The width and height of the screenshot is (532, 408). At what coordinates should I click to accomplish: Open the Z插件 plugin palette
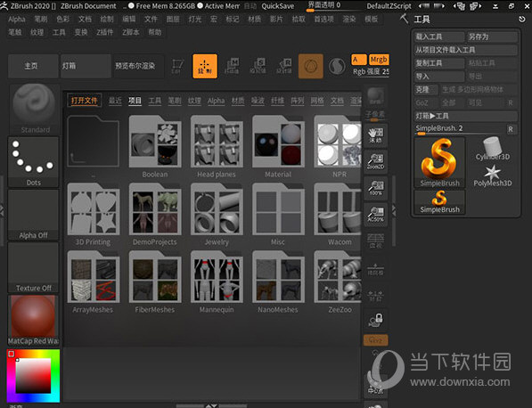[105, 32]
